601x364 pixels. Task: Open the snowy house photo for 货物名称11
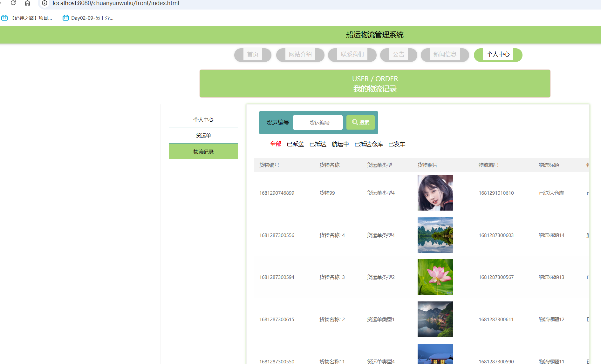coord(435,354)
